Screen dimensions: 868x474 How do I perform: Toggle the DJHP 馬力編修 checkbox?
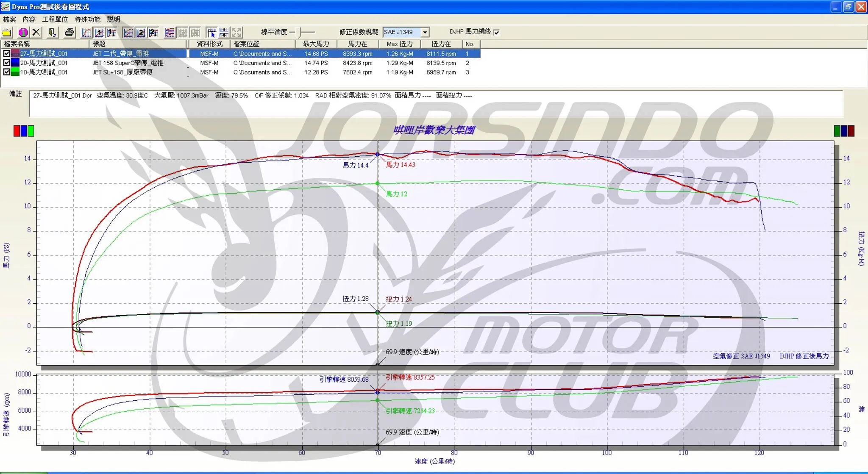click(496, 32)
